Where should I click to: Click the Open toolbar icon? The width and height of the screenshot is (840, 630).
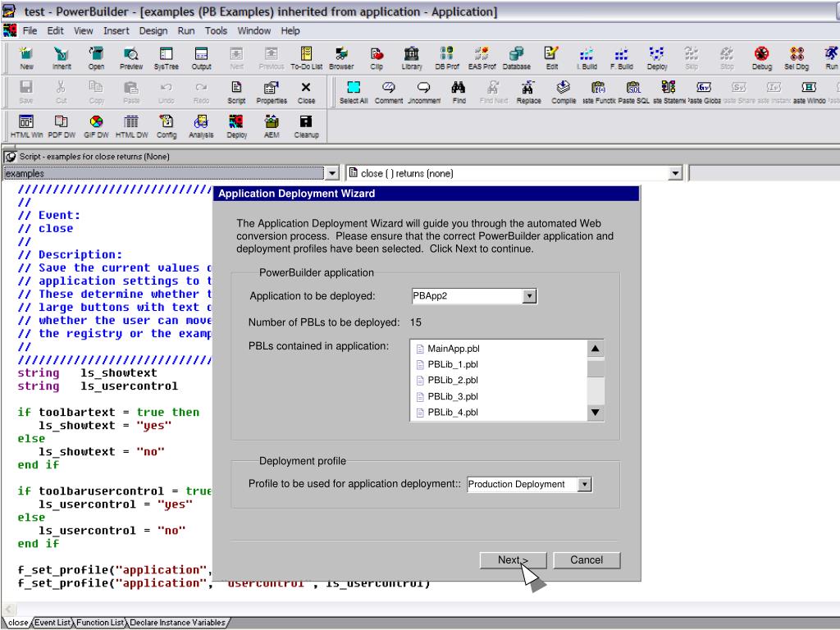click(x=97, y=58)
